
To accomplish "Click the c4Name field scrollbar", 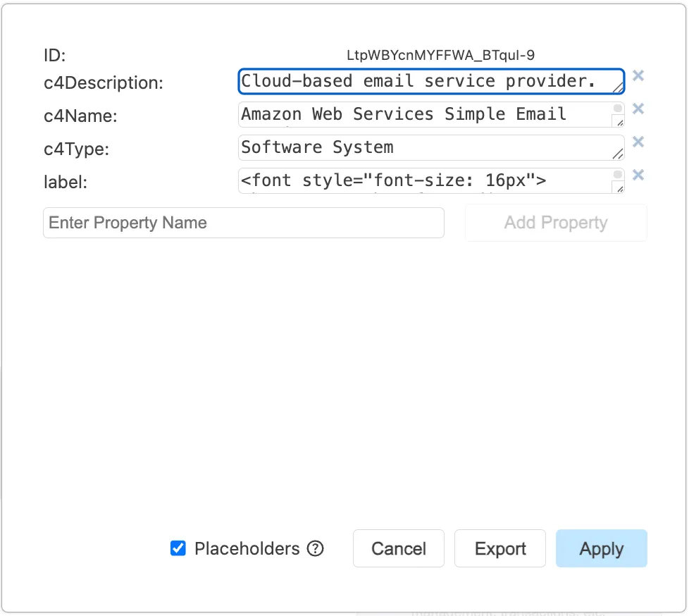I will pyautogui.click(x=618, y=109).
